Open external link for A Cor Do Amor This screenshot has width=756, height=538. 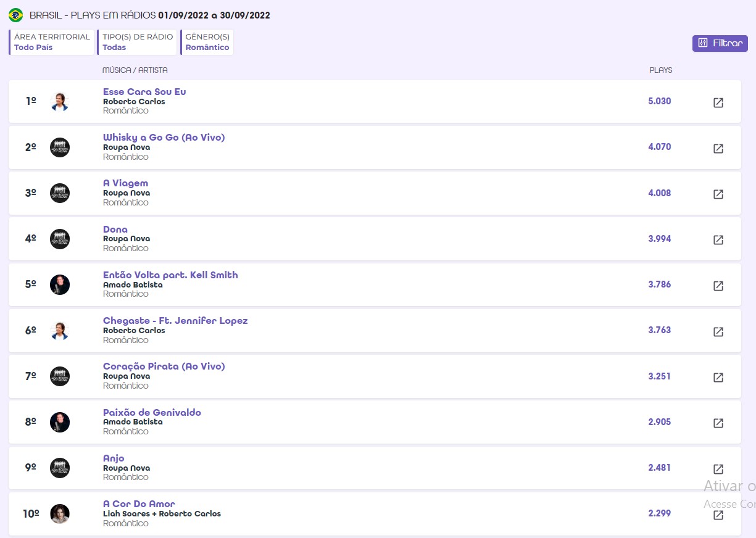[718, 515]
